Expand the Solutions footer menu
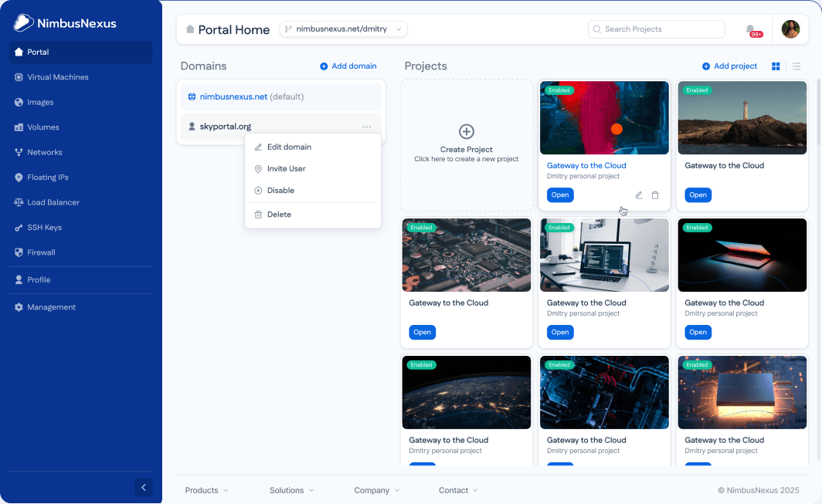The width and height of the screenshot is (822, 504). [291, 490]
